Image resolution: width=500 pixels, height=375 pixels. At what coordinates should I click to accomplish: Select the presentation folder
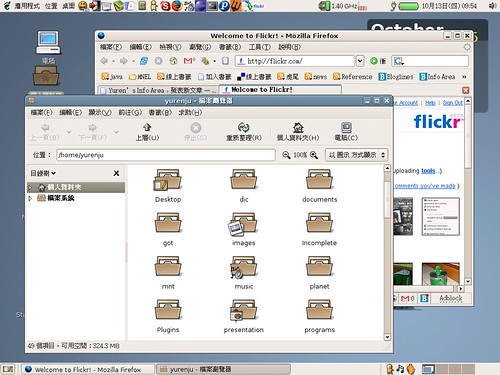click(244, 311)
